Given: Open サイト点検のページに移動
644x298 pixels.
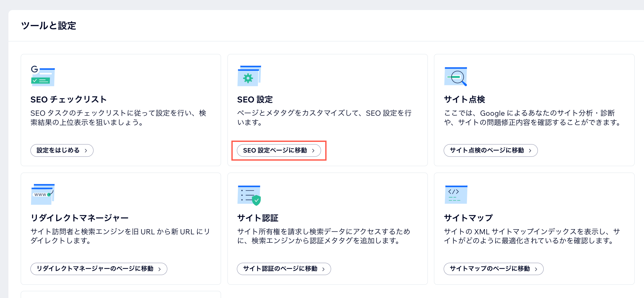Looking at the screenshot, I should coord(491,150).
